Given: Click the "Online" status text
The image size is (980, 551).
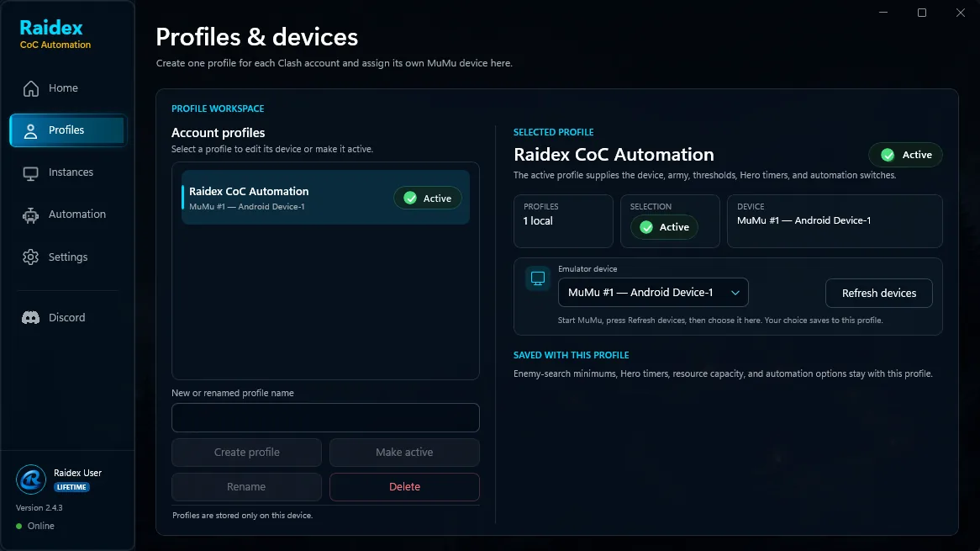Looking at the screenshot, I should (x=40, y=526).
